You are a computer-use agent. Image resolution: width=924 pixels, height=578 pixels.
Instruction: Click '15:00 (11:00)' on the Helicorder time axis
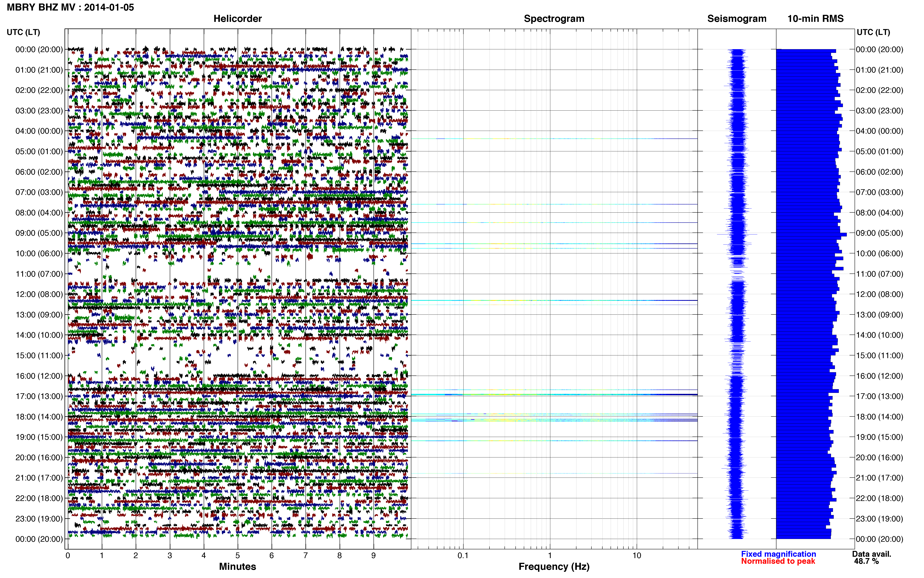[x=39, y=355]
